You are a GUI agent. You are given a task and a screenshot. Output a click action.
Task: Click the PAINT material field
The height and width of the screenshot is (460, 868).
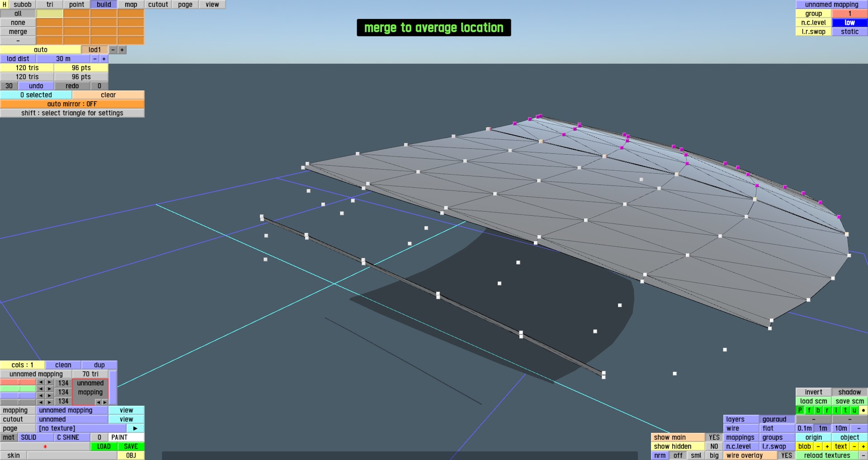pos(127,437)
